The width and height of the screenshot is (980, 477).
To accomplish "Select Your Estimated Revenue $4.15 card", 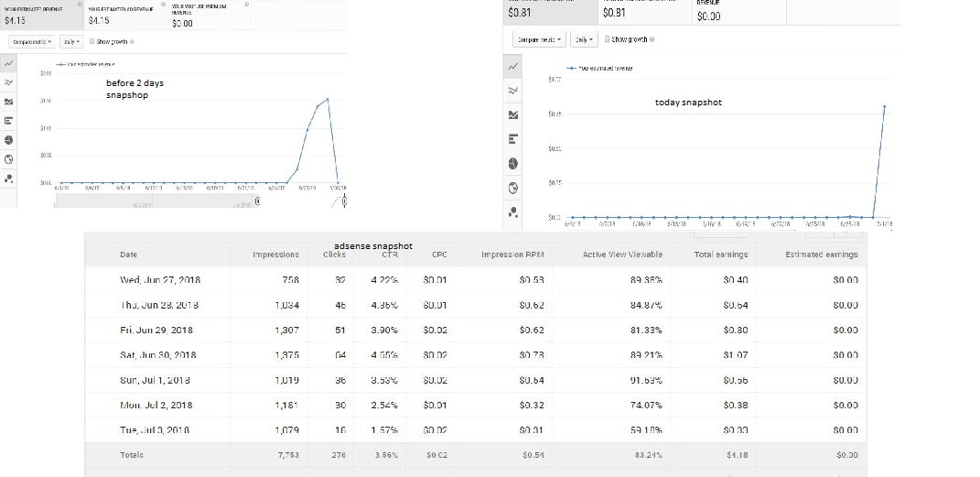I will pyautogui.click(x=41, y=15).
